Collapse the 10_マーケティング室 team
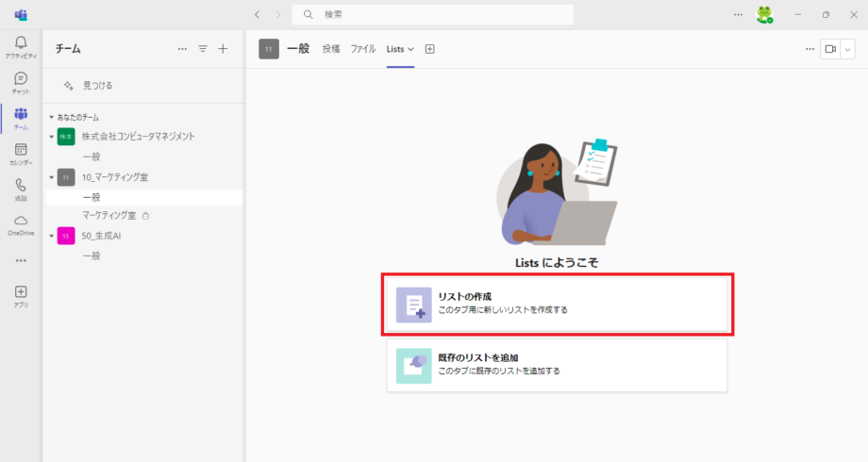Screen dimensions: 868x462 tap(52, 177)
